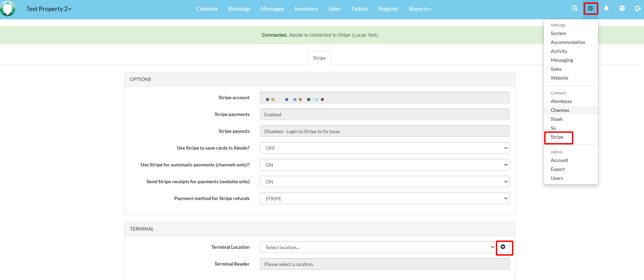
Task: View notifications via the bell icon
Action: (x=606, y=9)
